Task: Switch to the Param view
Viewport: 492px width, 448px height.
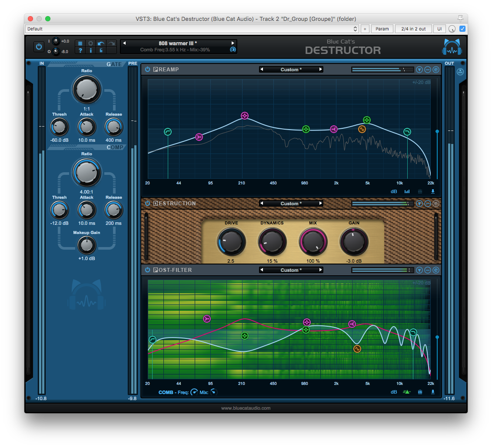Action: [x=382, y=29]
